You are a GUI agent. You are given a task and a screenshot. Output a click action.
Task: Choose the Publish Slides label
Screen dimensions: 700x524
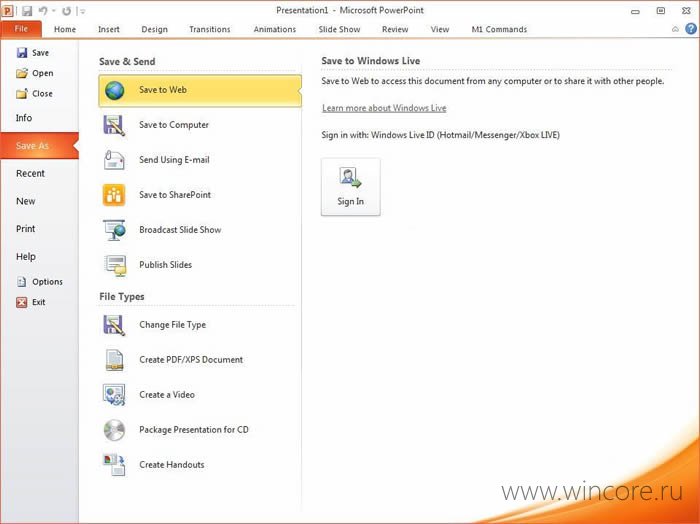coord(165,265)
